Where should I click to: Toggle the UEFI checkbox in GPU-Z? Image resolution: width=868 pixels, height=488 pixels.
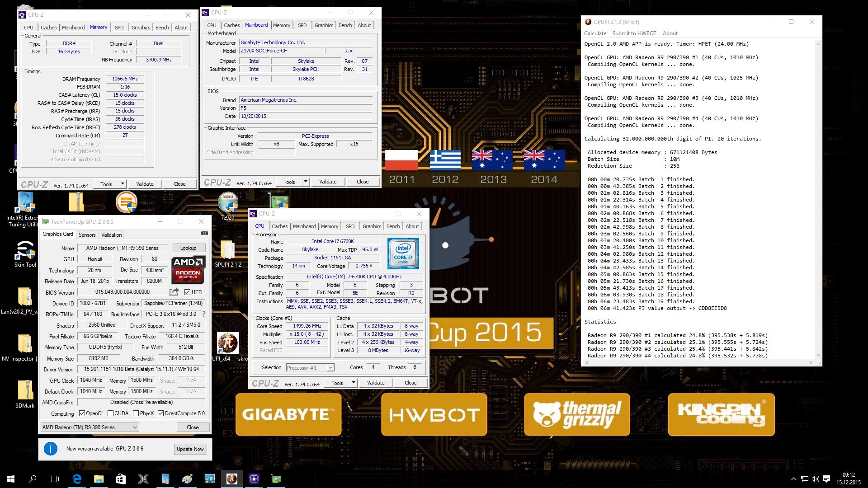[188, 292]
